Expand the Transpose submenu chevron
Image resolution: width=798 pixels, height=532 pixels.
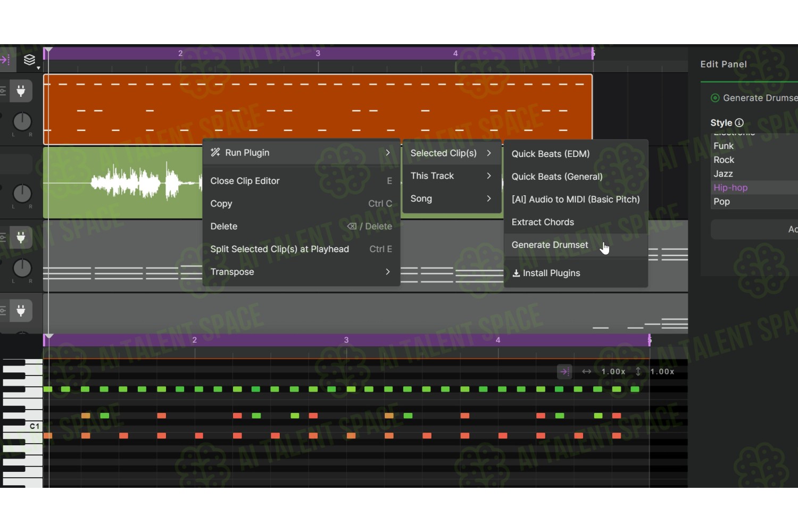(x=388, y=272)
